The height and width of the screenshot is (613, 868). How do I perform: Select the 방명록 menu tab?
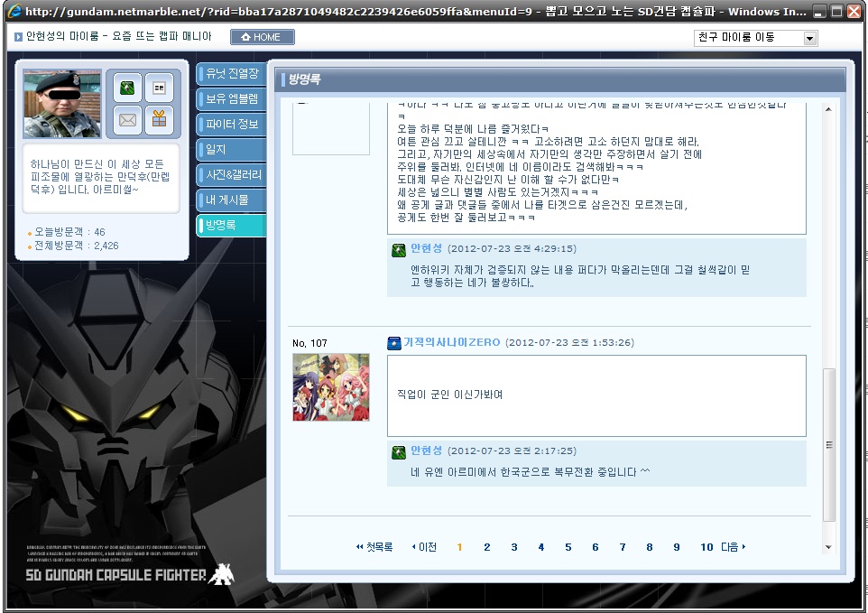pos(232,226)
